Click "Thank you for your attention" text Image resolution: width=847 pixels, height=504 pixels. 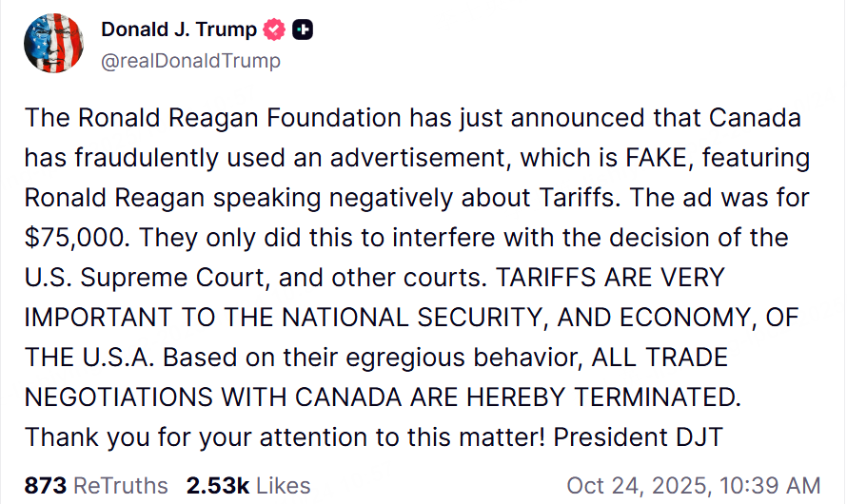point(190,437)
